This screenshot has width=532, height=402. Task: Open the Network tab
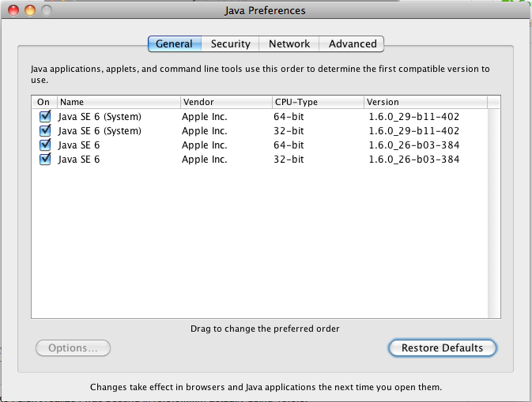click(x=289, y=43)
